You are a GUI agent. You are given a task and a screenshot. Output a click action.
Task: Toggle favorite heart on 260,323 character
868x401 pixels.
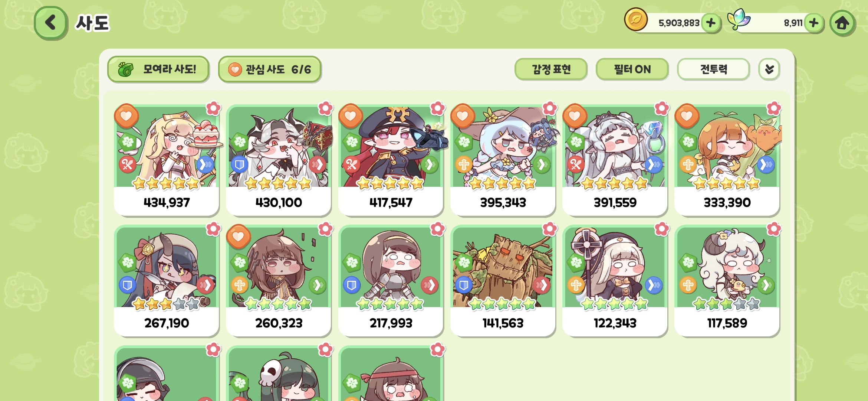tap(239, 237)
